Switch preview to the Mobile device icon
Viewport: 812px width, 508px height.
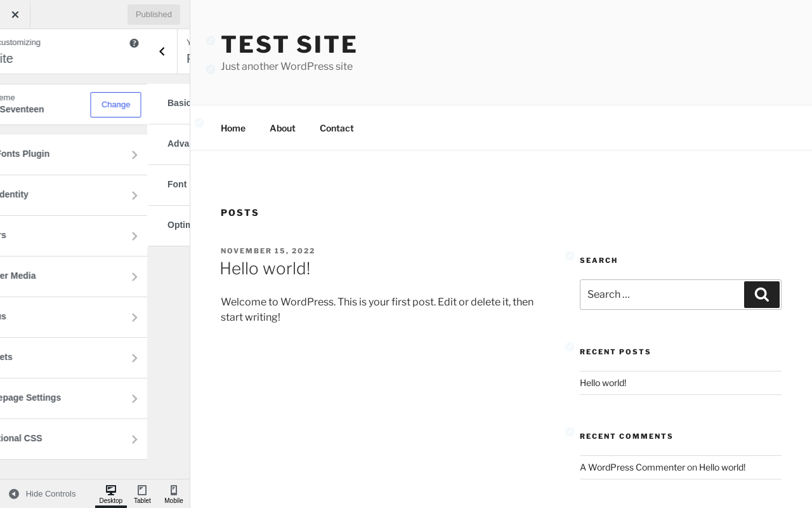174,494
